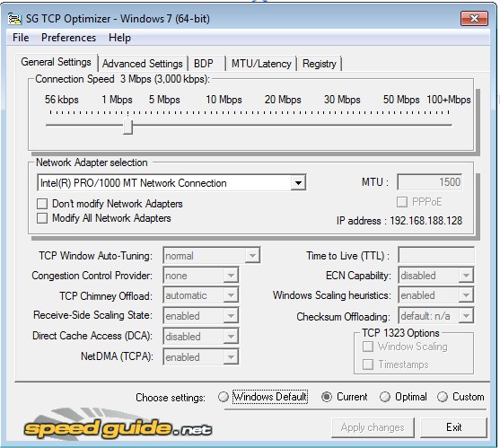Toggle the Window Scaling checkbox
The image size is (500, 448).
(x=368, y=347)
